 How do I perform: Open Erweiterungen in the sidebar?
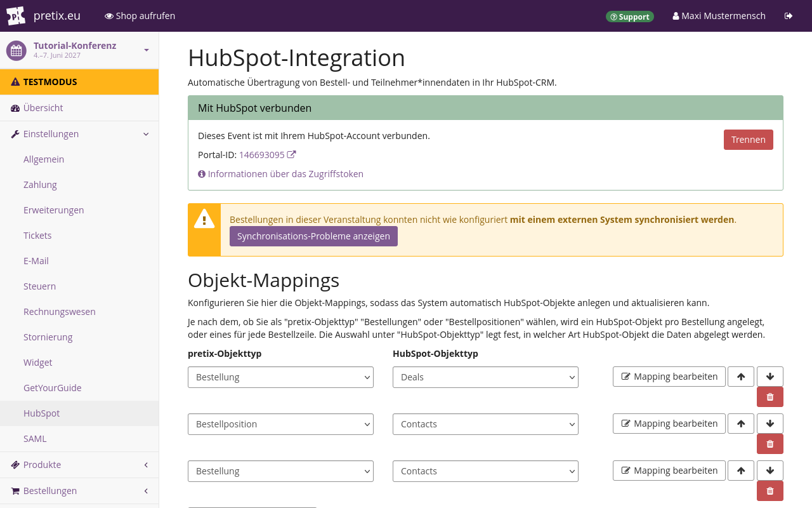[79, 210]
